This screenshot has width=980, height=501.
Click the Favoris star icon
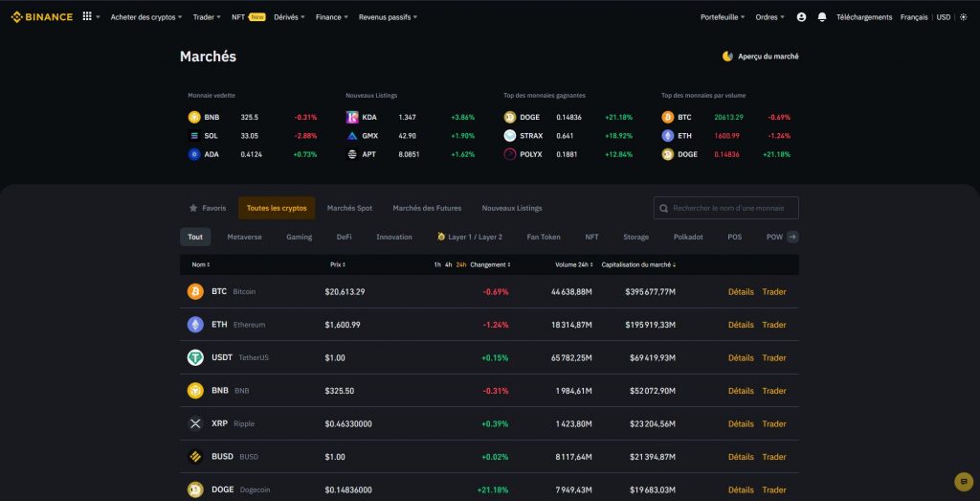tap(193, 208)
